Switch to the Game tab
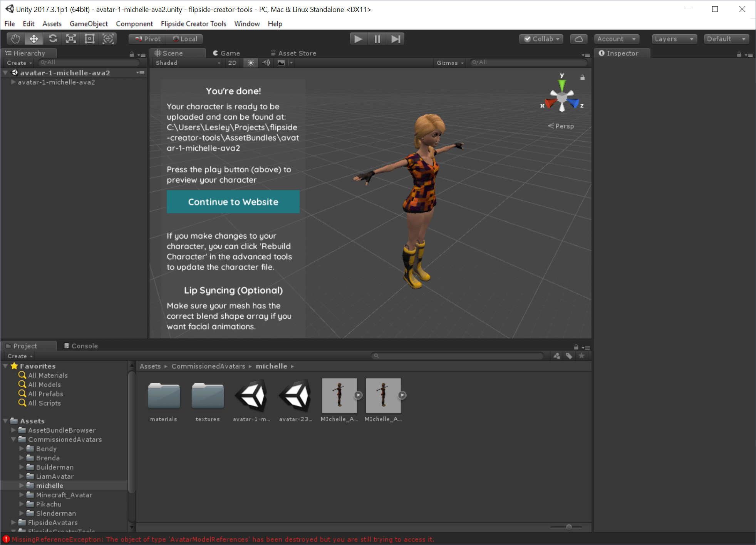The width and height of the screenshot is (756, 545). [x=227, y=53]
